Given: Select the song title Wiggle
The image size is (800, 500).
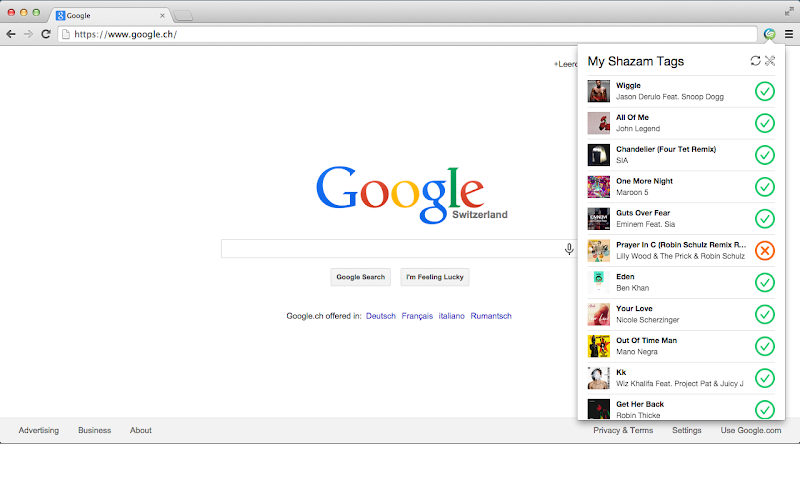Looking at the screenshot, I should tap(628, 86).
